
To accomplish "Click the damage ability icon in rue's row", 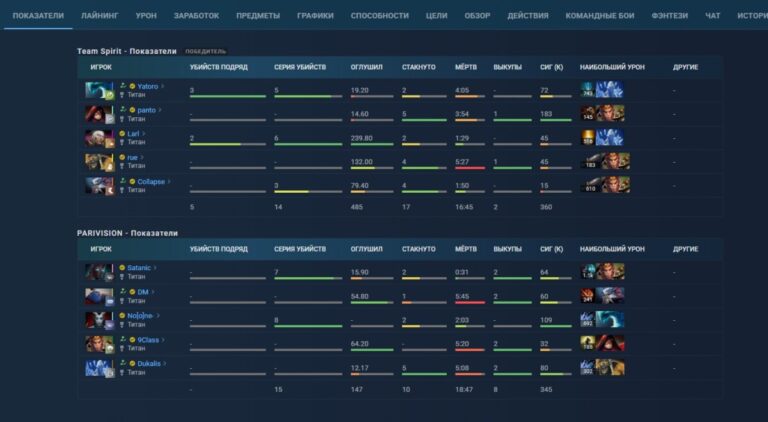I will [x=591, y=162].
